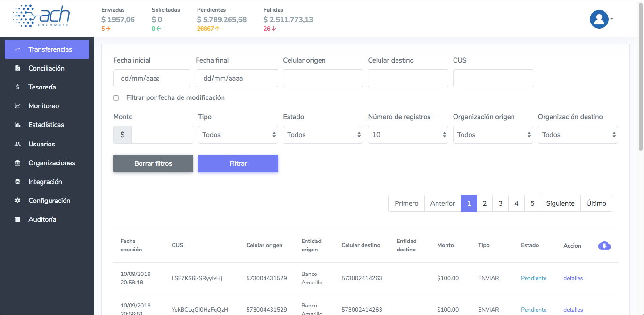Open the Transferencias menu item

tap(47, 49)
